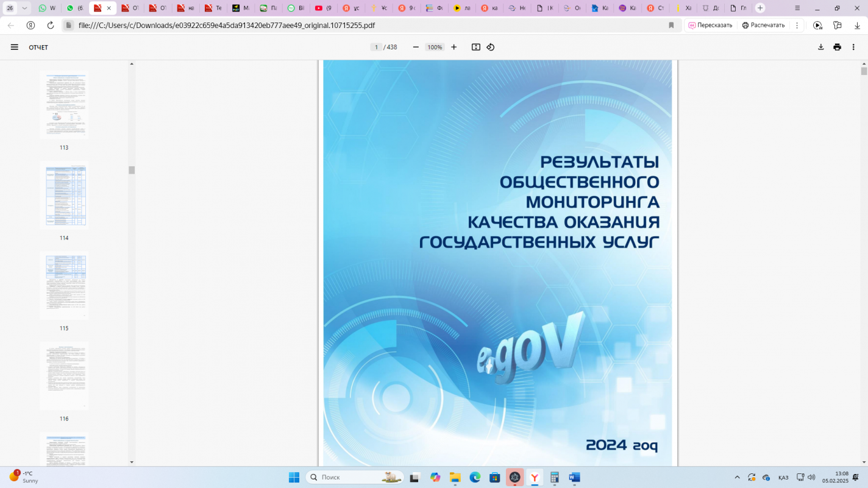Screen dimensions: 868x488
Task: Rotate the PDF document
Action: point(491,47)
